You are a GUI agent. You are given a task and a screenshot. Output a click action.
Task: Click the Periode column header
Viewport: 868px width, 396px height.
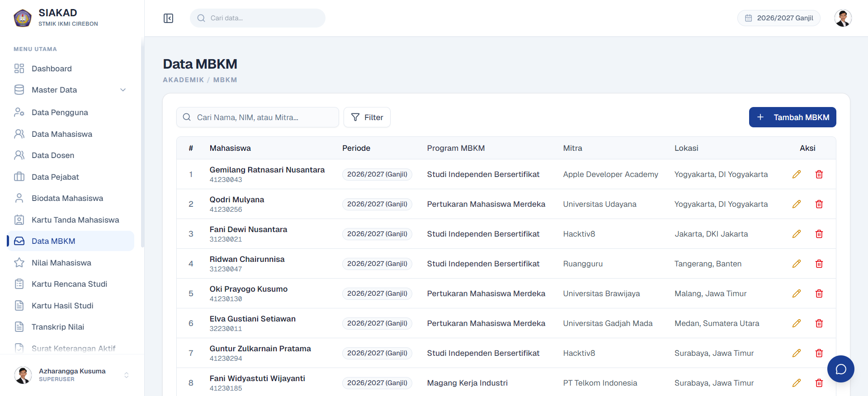pyautogui.click(x=356, y=148)
